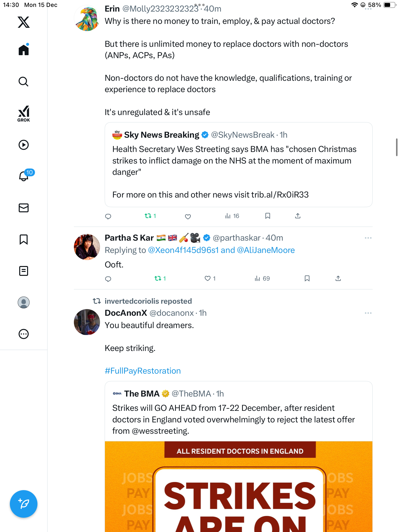This screenshot has width=399, height=532.
Task: Open notifications with 10 badge
Action: tap(24, 176)
